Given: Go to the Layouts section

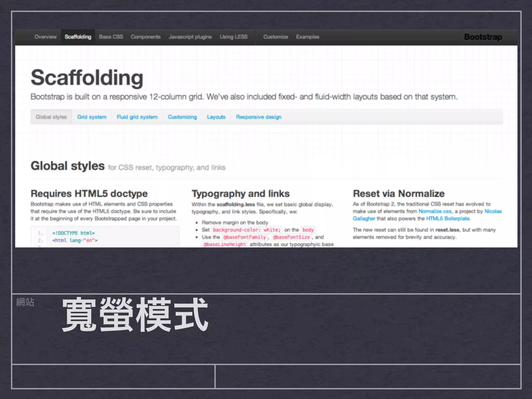Looking at the screenshot, I should point(216,117).
